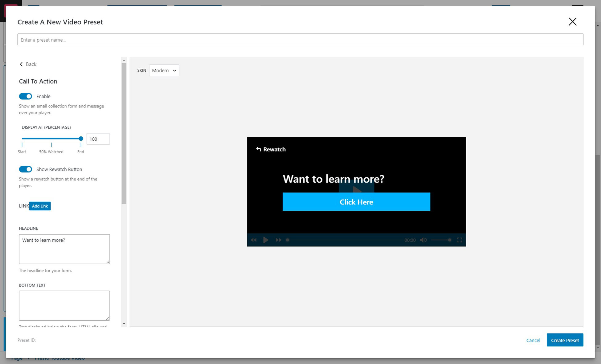601x364 pixels.
Task: Click the close X icon to dismiss dialog
Action: click(573, 22)
